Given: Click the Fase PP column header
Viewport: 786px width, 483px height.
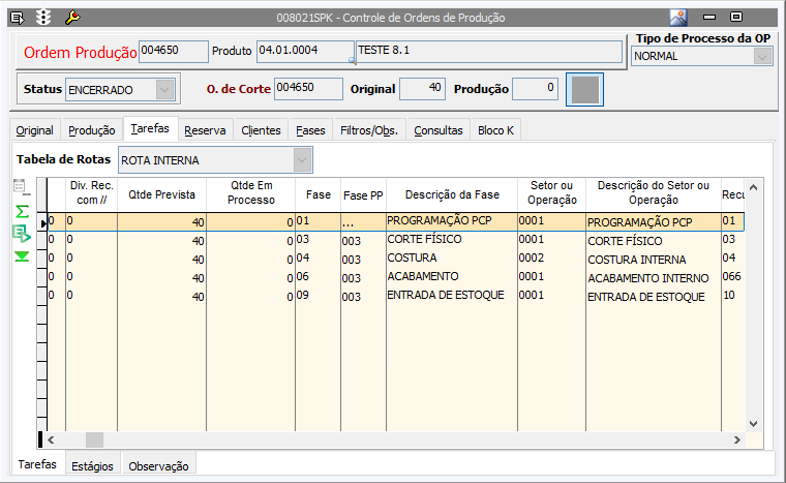Looking at the screenshot, I should point(363,195).
